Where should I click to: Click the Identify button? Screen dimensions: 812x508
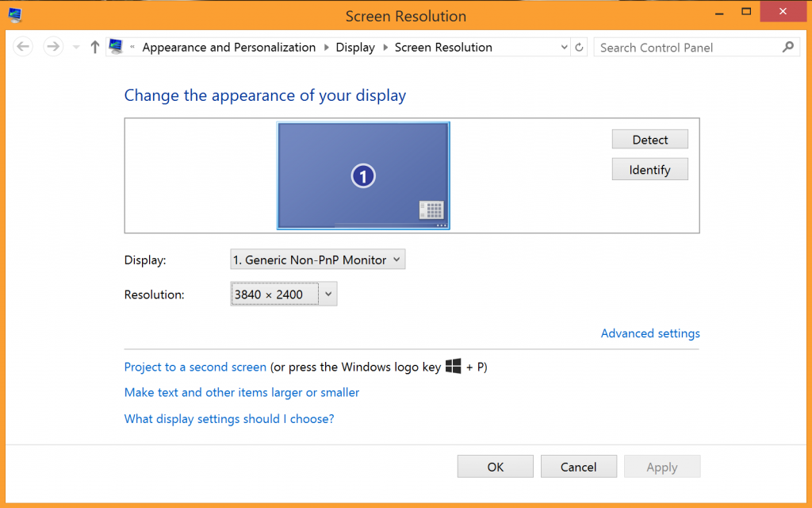(x=650, y=170)
